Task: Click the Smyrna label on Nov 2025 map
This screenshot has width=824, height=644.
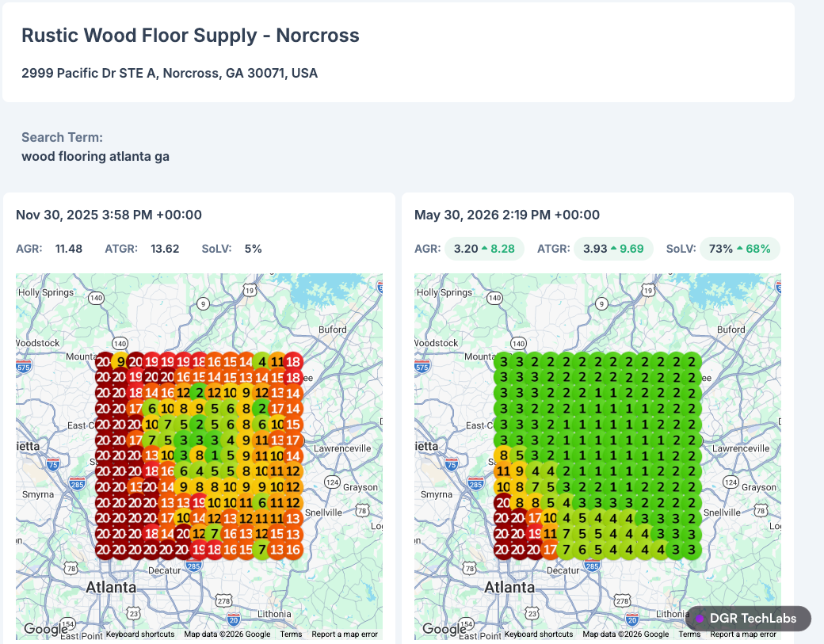Action: tap(38, 494)
